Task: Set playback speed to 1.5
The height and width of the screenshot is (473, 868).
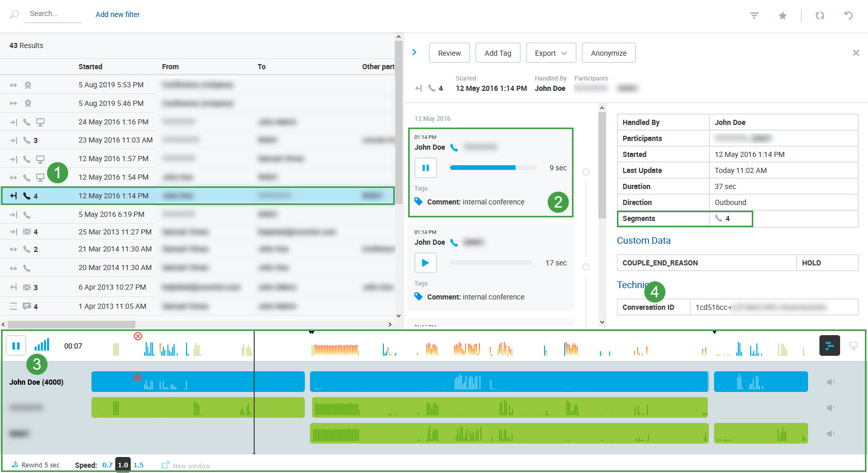Action: coord(138,465)
